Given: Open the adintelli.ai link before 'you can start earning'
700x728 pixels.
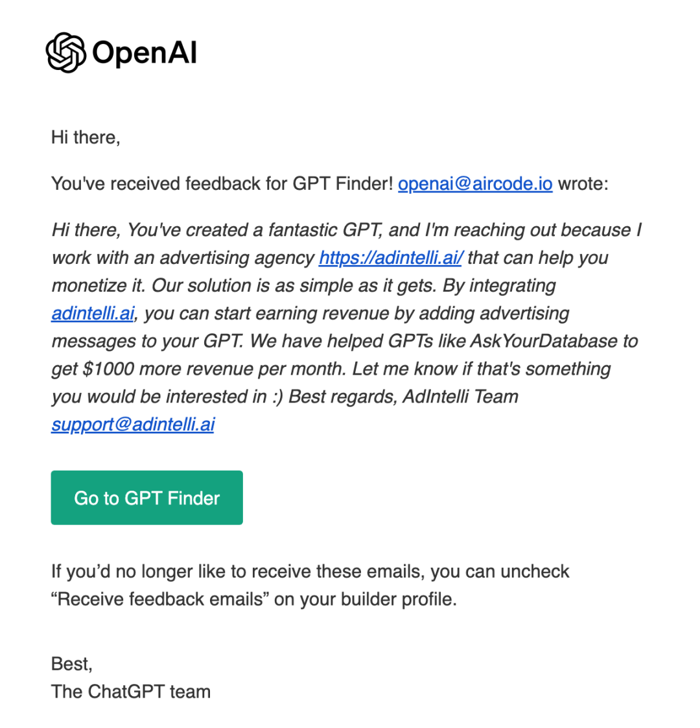Looking at the screenshot, I should point(93,313).
